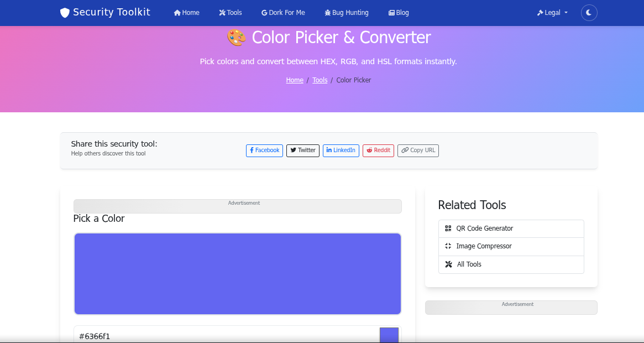Click the Reddit share icon
644x343 pixels.
point(368,150)
